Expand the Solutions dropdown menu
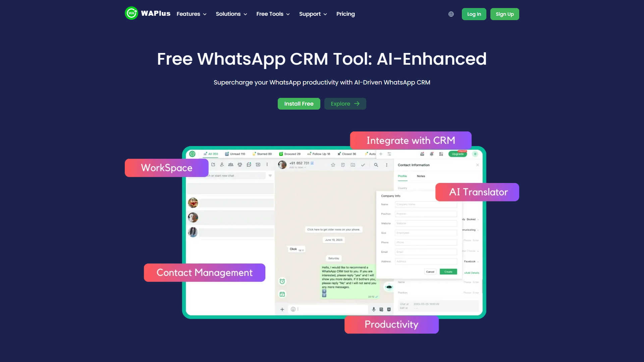This screenshot has width=644, height=362. [231, 14]
